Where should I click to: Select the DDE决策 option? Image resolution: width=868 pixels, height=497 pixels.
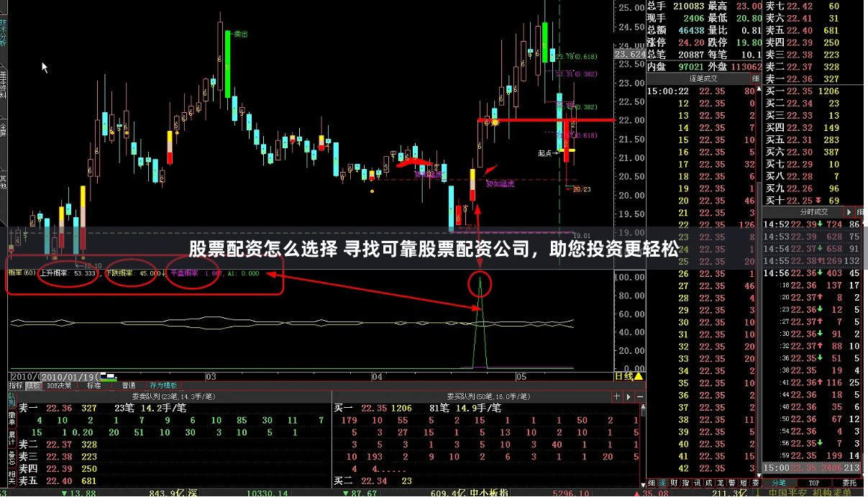pyautogui.click(x=60, y=385)
